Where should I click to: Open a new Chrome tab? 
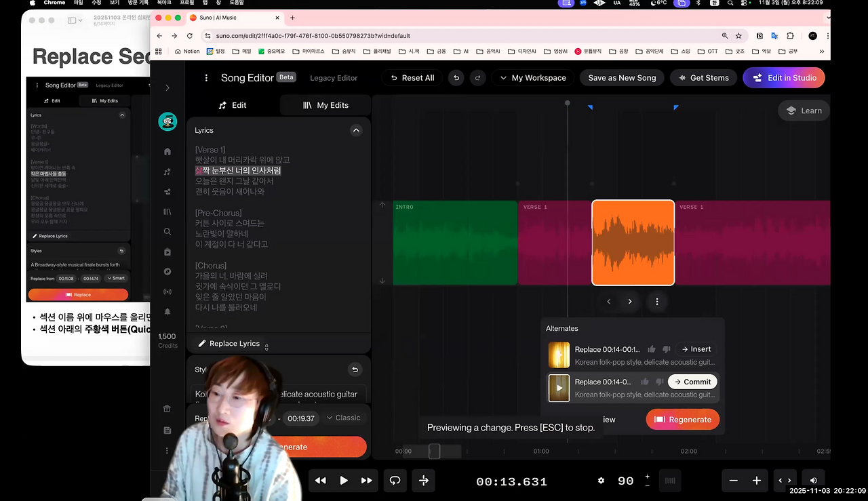pyautogui.click(x=292, y=18)
